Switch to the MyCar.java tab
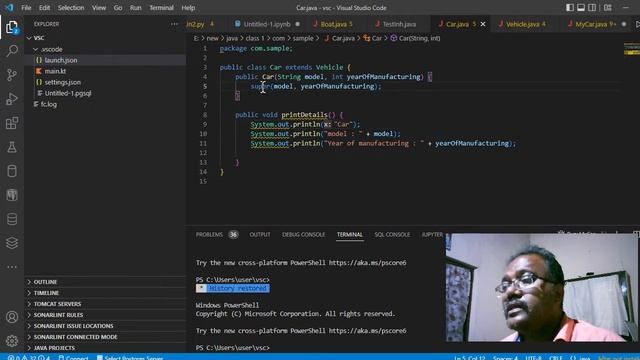 pyautogui.click(x=595, y=24)
